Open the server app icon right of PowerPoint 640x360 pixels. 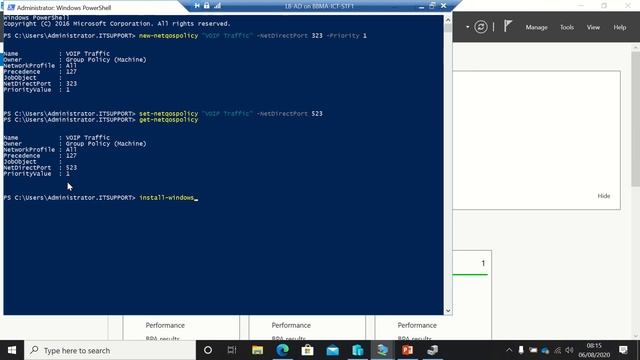point(433,350)
